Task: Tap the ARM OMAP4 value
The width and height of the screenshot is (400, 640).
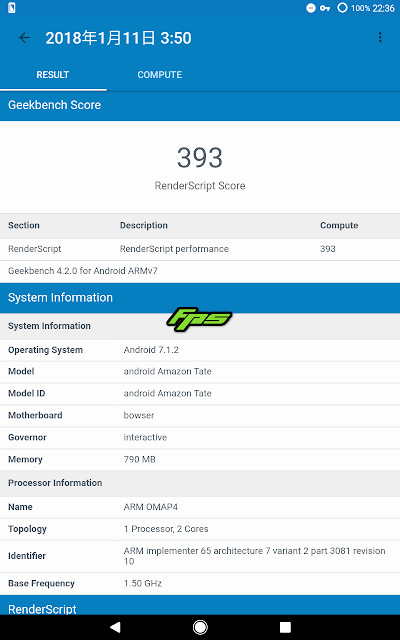Action: 151,507
